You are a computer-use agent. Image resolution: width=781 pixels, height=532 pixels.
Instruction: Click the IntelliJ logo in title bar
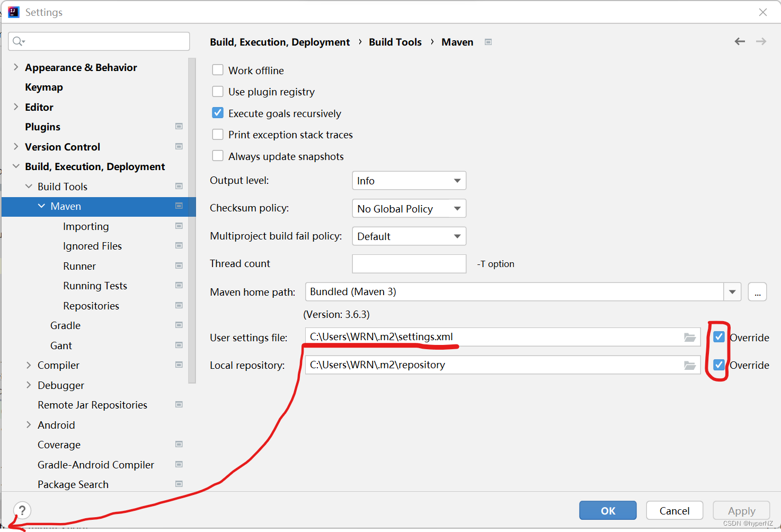click(x=14, y=12)
